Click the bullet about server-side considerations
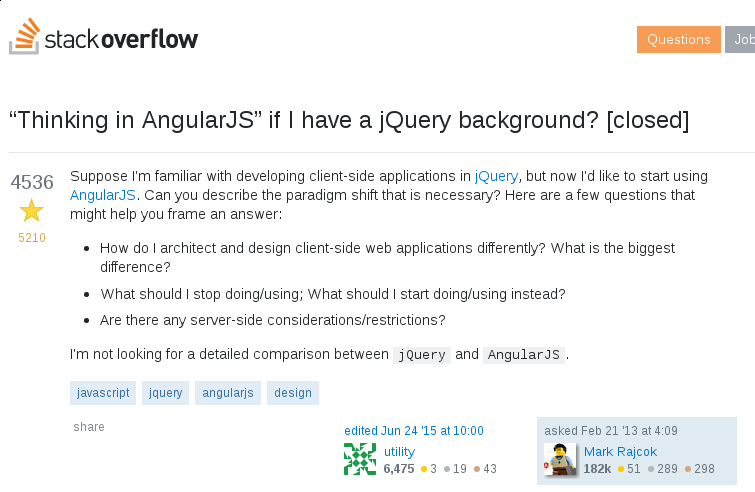This screenshot has width=755, height=492. point(273,320)
